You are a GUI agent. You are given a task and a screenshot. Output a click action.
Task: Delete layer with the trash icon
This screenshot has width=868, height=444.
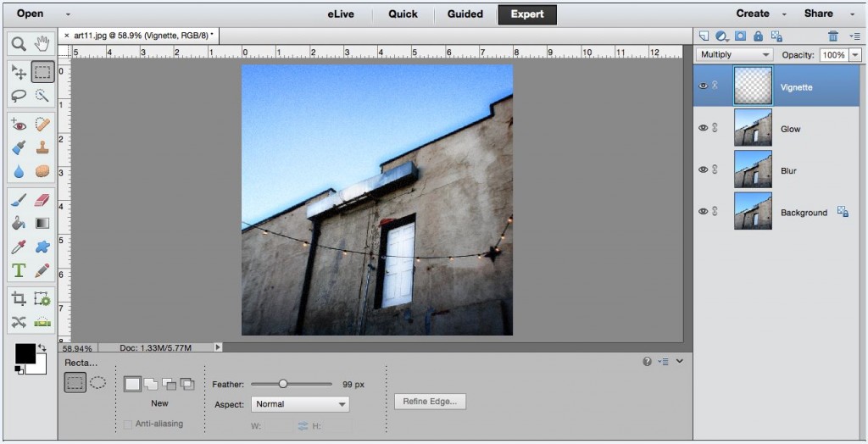833,36
